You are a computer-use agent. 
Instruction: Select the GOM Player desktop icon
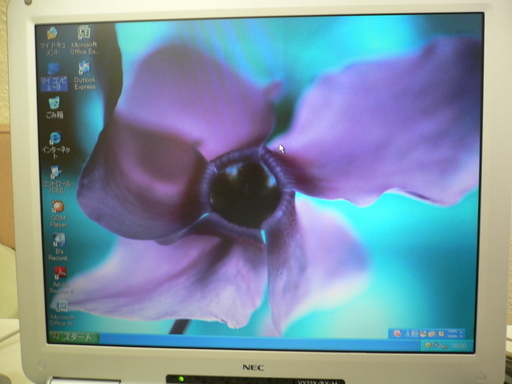point(58,214)
